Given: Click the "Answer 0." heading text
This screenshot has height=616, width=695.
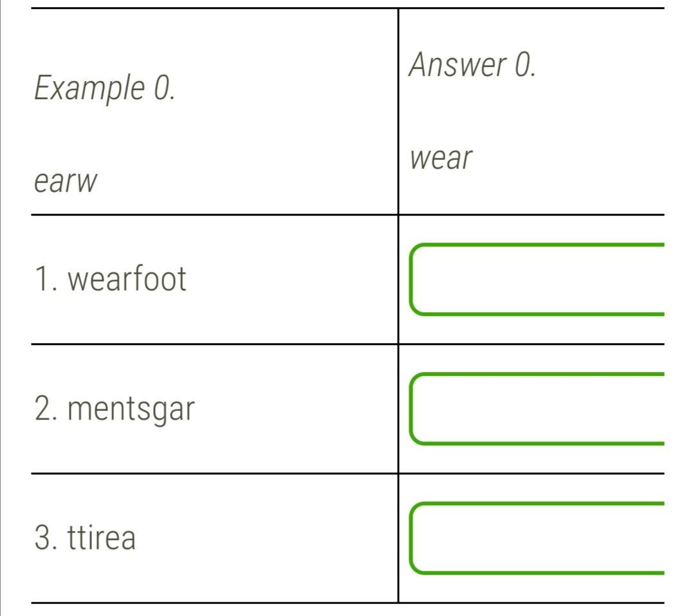Looking at the screenshot, I should click(472, 65).
